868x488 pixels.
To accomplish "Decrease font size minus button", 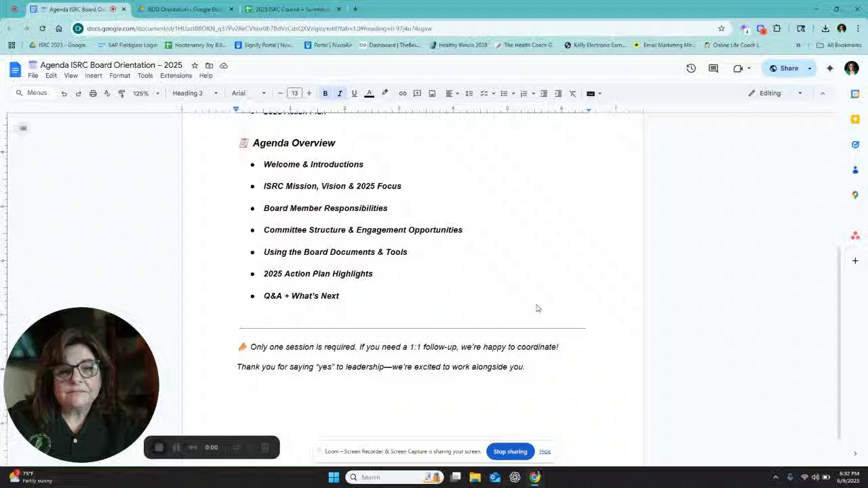I will coord(280,94).
